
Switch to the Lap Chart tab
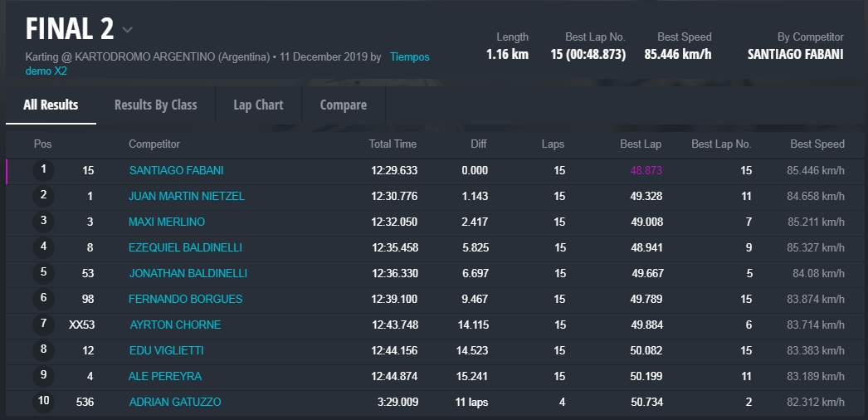pos(258,105)
